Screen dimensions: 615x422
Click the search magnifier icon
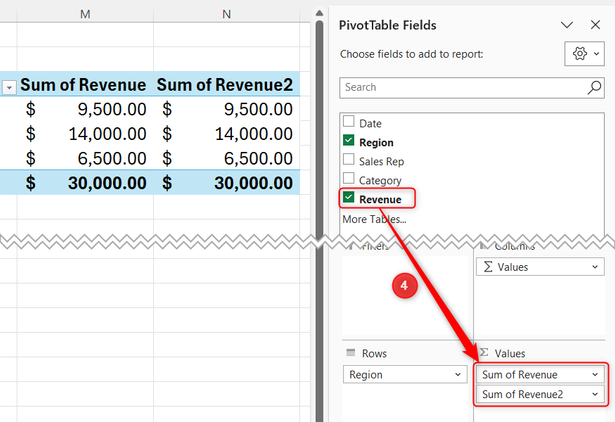tap(594, 87)
